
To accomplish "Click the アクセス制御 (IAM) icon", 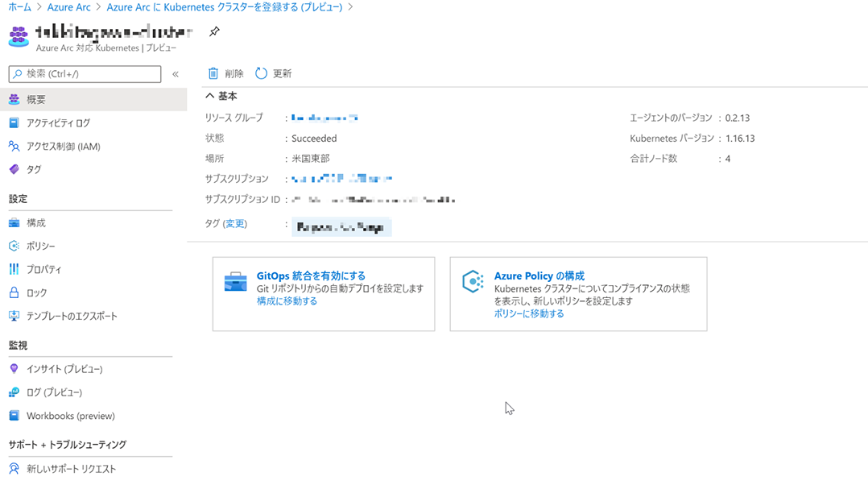I will coord(14,146).
